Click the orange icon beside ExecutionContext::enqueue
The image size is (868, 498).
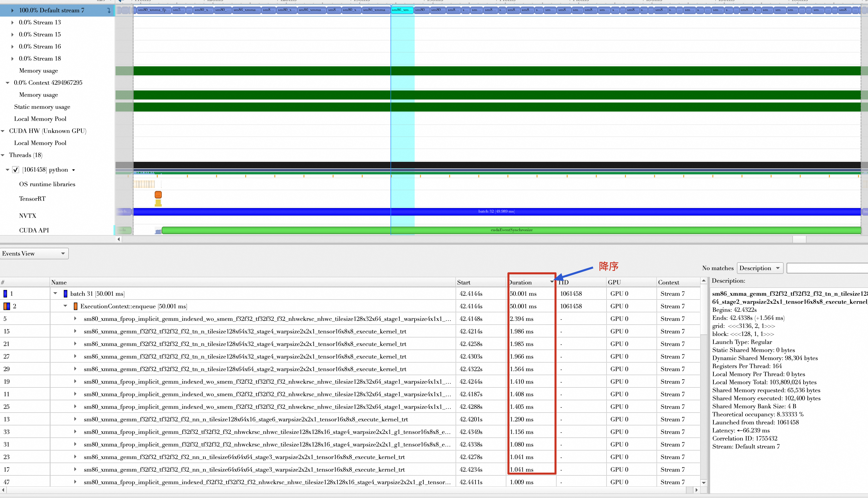point(76,307)
